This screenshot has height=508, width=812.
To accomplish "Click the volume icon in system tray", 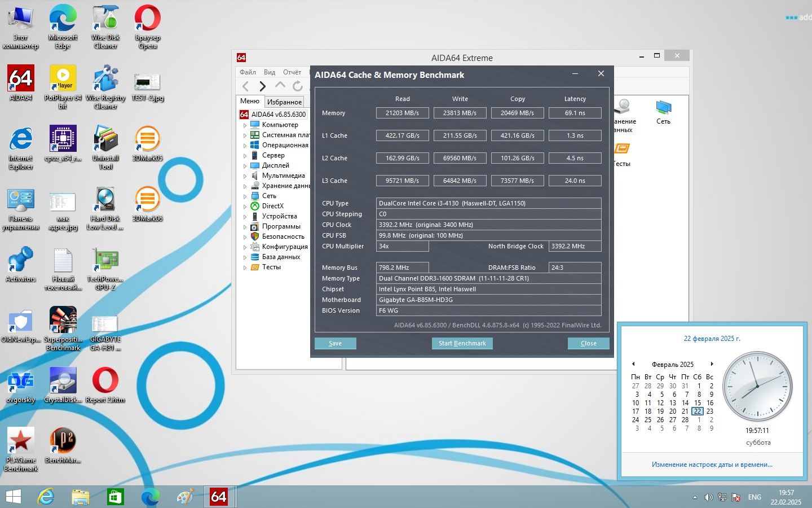I will pos(708,497).
